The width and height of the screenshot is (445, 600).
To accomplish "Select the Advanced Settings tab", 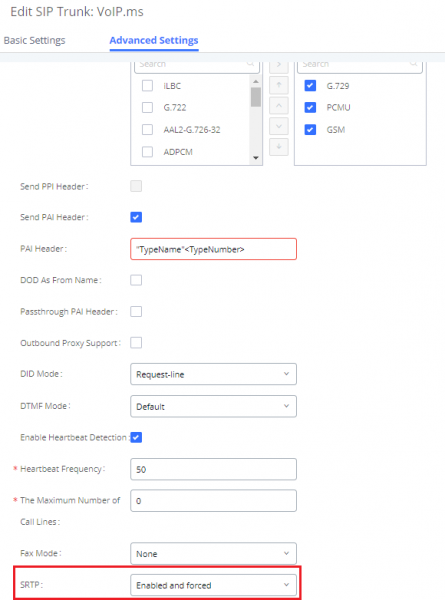I will 154,40.
